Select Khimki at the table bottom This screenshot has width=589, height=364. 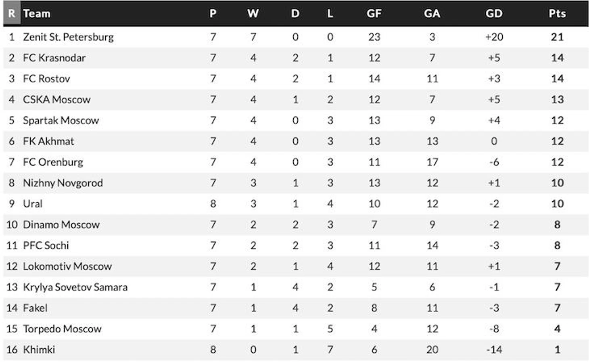39,349
